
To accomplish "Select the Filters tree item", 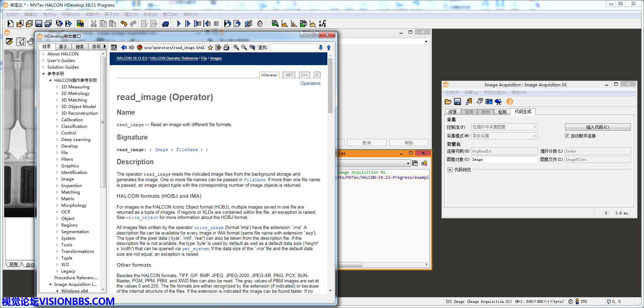I will 67,159.
